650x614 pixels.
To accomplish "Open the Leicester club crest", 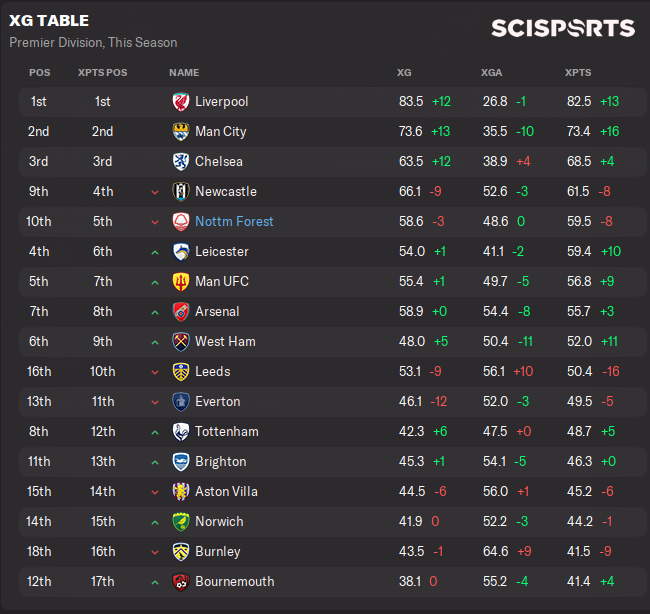I will coord(181,251).
